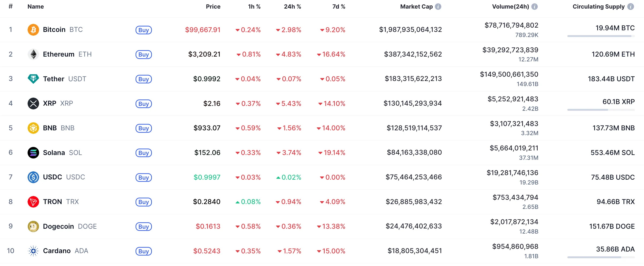
Task: Open the USDC coin name link
Action: (x=53, y=177)
